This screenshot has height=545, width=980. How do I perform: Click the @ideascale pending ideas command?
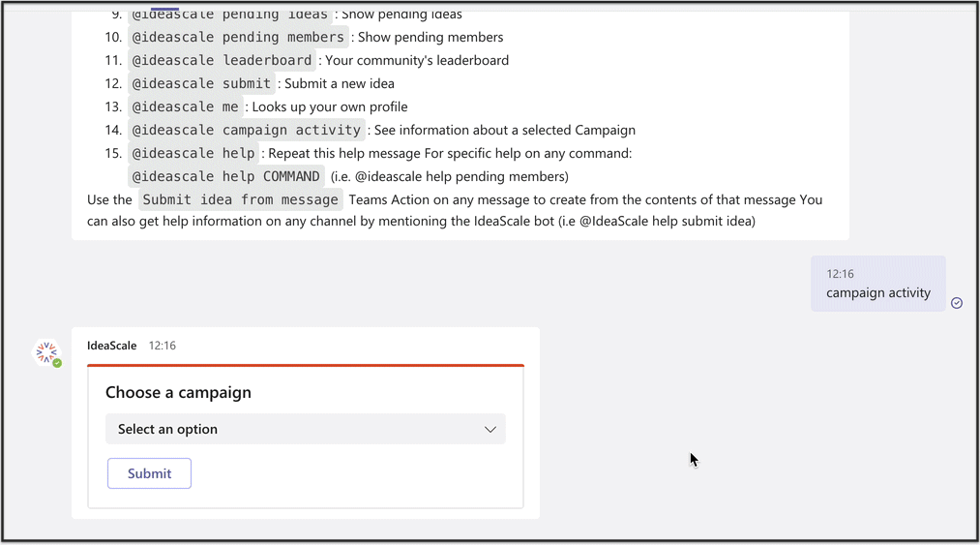tap(230, 15)
